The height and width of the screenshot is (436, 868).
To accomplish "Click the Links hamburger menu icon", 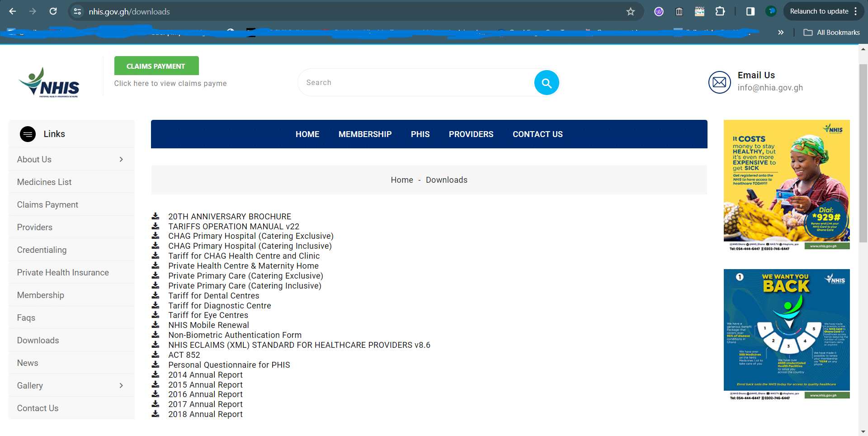I will (x=28, y=134).
